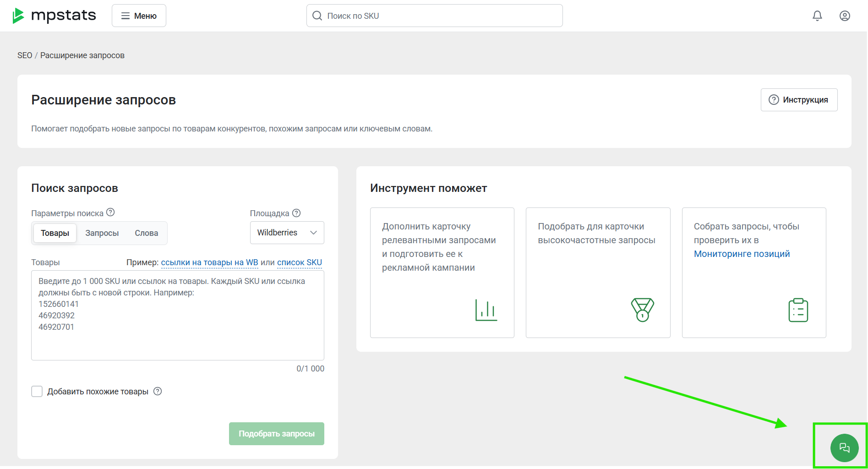Switch to the Слова tab

[x=147, y=233]
